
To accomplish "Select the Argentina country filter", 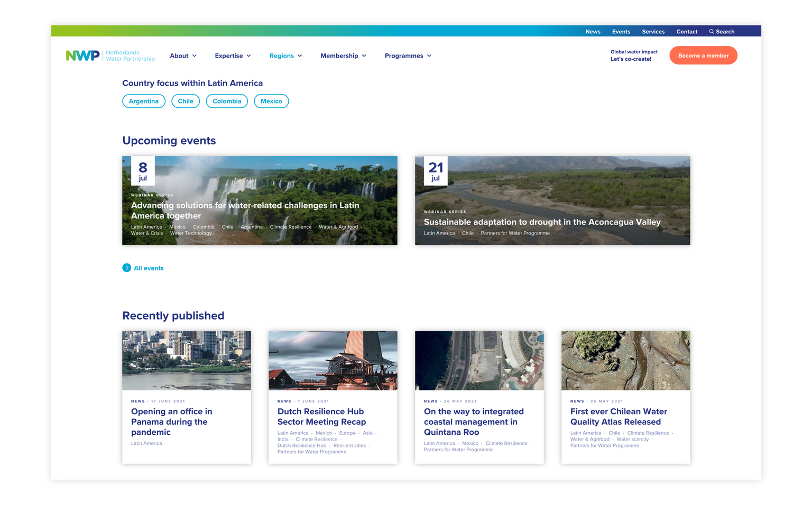I will coord(144,101).
